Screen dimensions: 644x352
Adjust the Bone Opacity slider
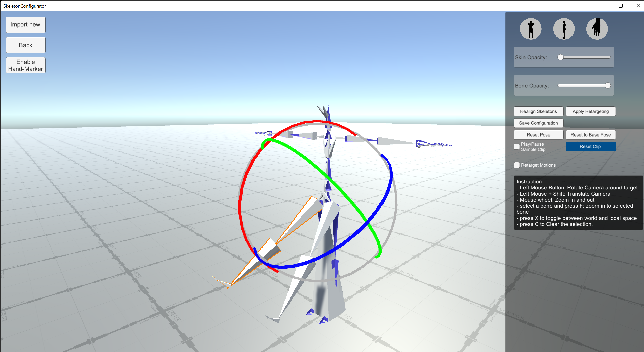608,85
